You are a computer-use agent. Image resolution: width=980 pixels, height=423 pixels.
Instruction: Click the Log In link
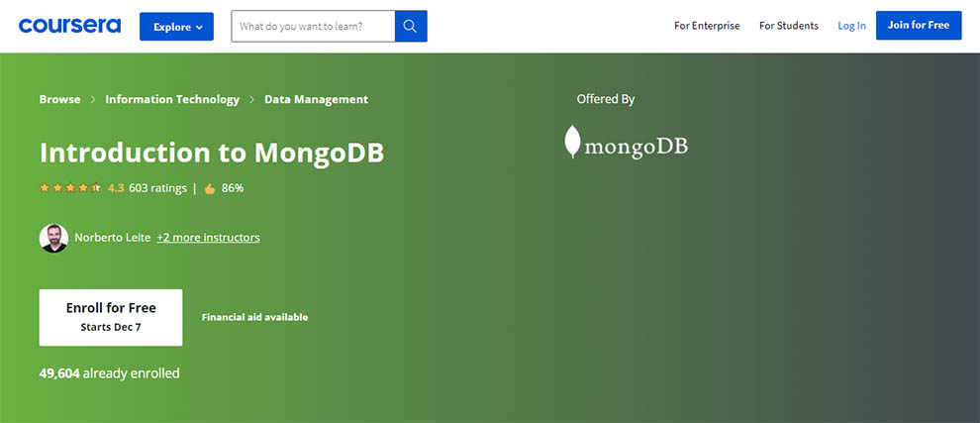click(x=852, y=26)
